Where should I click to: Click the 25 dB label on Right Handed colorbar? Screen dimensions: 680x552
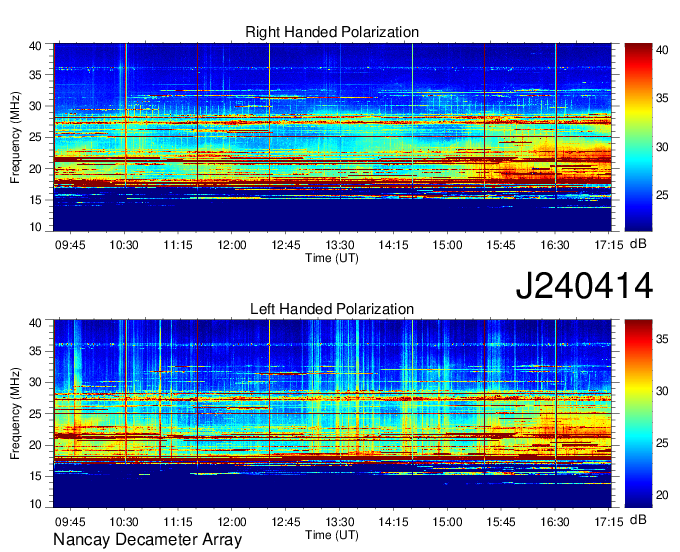click(662, 195)
